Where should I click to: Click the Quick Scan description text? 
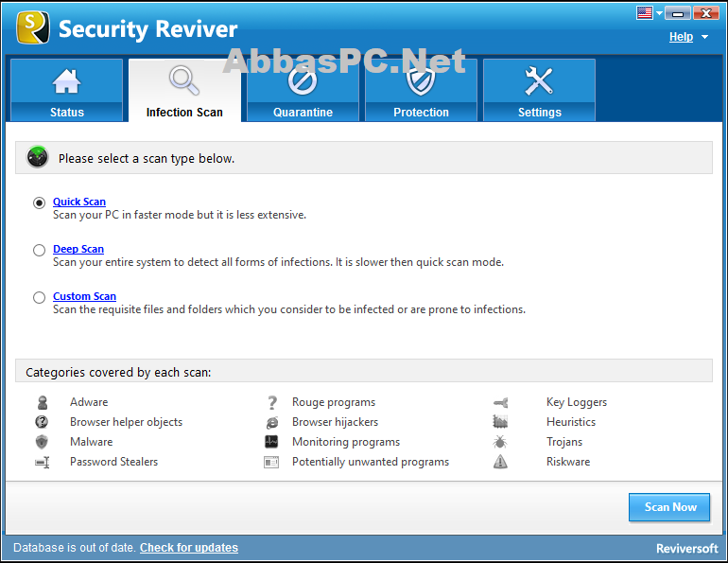(x=180, y=215)
